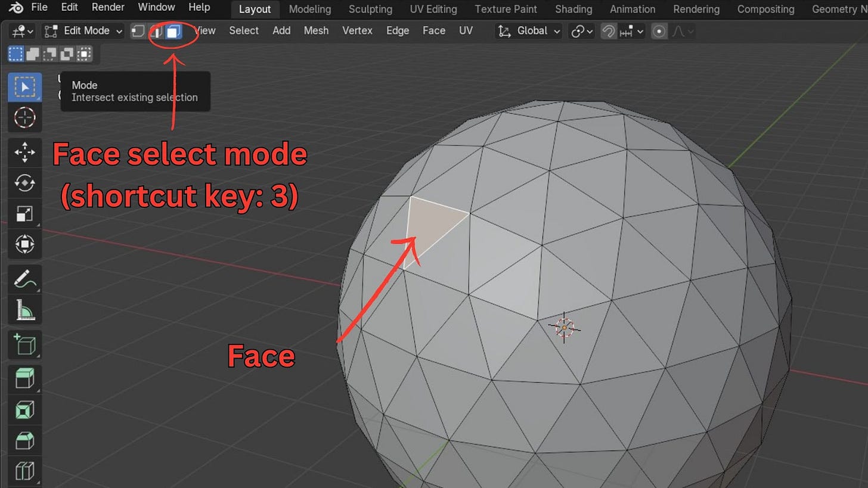Switch to edge select mode
The height and width of the screenshot is (488, 868).
[156, 31]
